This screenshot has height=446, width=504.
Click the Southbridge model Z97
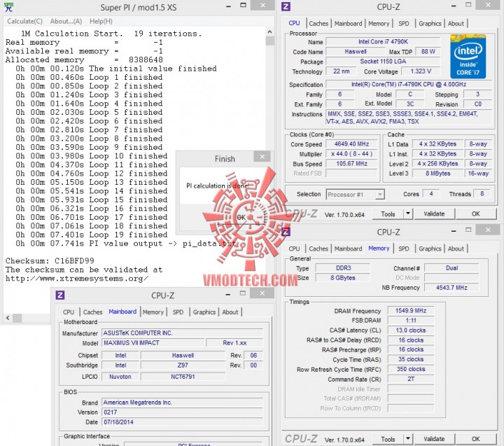[x=183, y=365]
